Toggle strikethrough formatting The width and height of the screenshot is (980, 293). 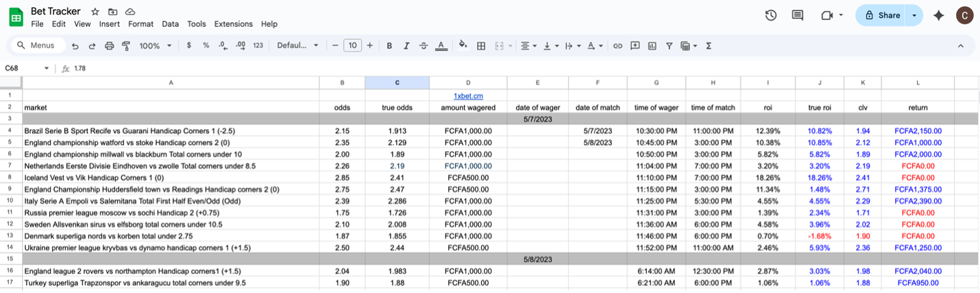[424, 46]
